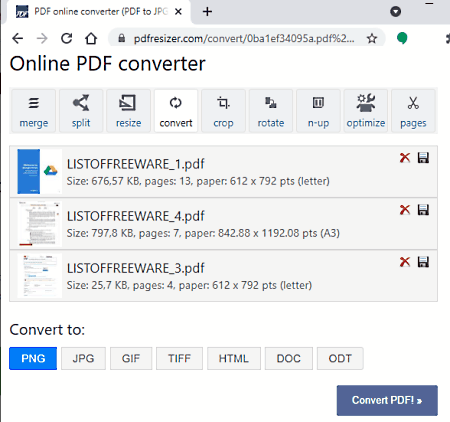Click size info 676,57 KB line
This screenshot has height=422, width=450.
tap(198, 181)
